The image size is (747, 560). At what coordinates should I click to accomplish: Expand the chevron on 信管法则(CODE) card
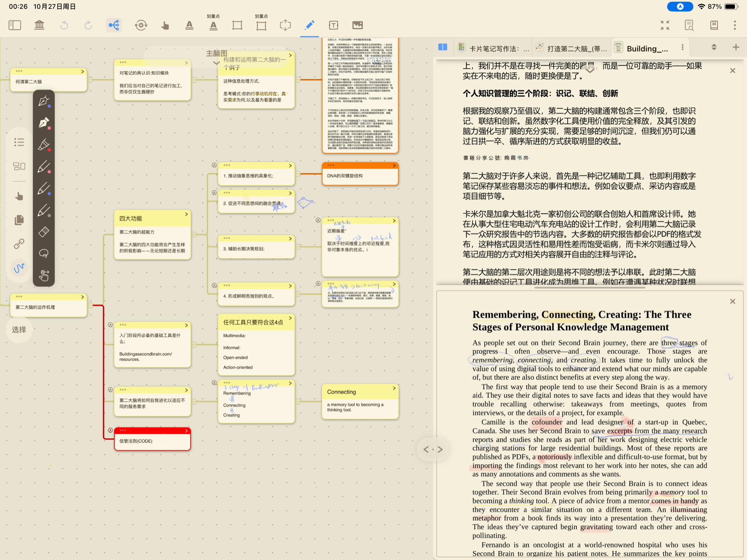pos(186,431)
